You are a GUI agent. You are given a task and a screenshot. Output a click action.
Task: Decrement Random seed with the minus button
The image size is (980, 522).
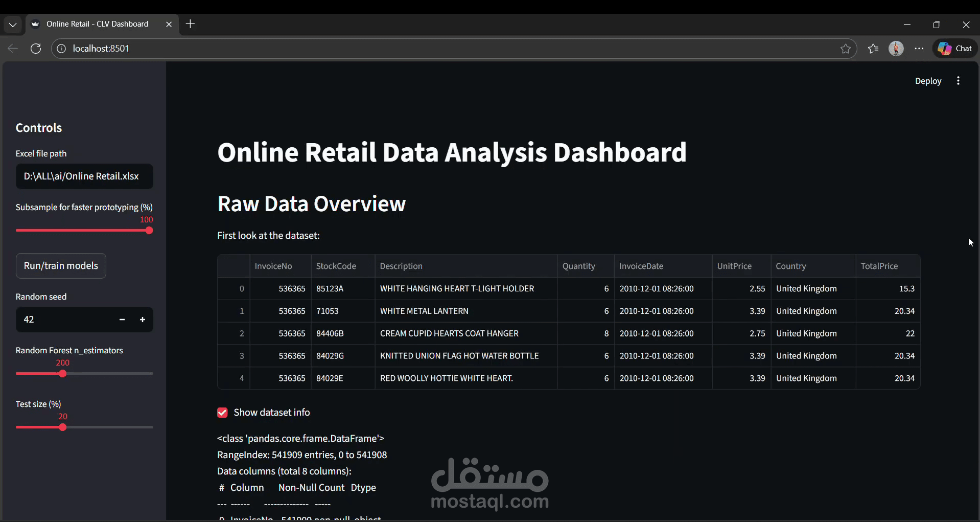(x=122, y=319)
